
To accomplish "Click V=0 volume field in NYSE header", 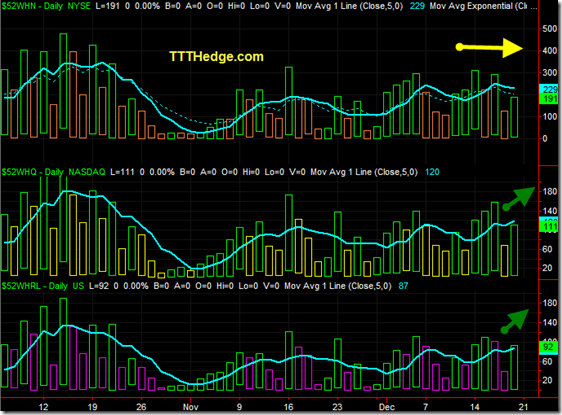I will coord(283,6).
